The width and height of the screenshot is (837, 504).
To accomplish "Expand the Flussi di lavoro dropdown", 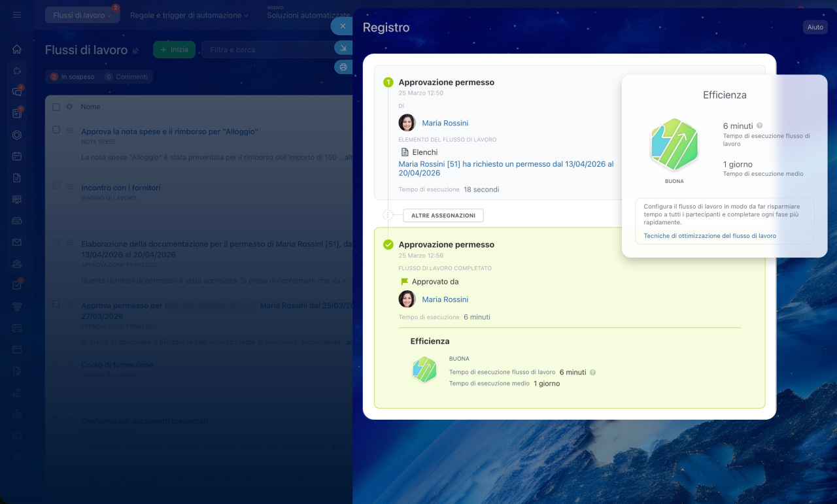I will point(82,15).
